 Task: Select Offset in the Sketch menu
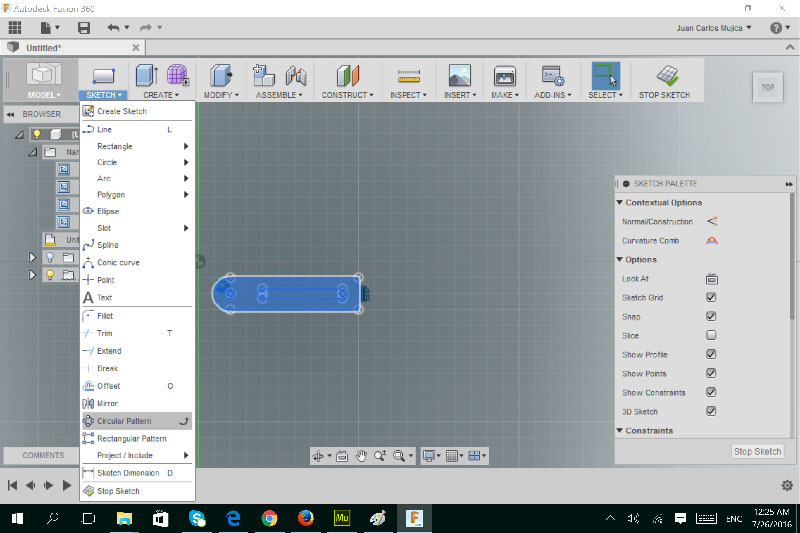pos(136,386)
